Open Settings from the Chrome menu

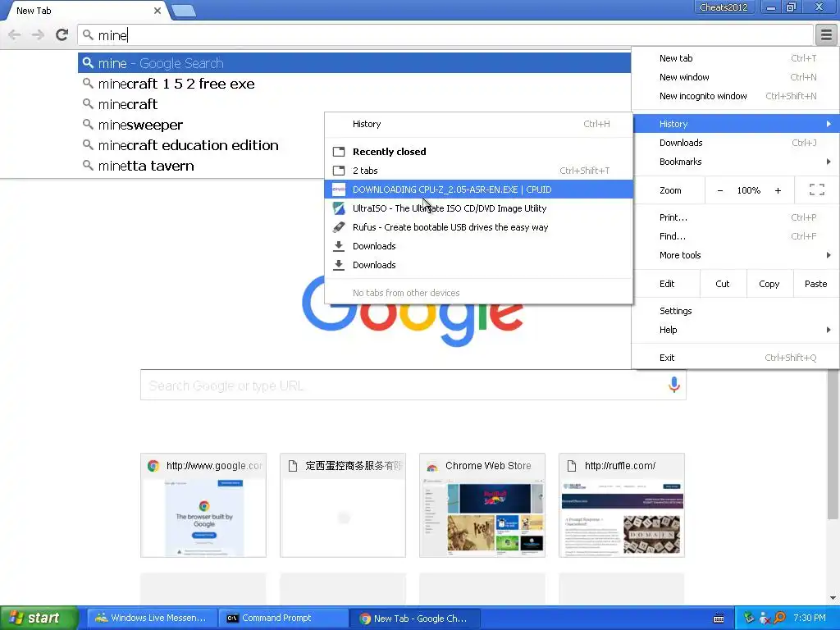click(735, 311)
